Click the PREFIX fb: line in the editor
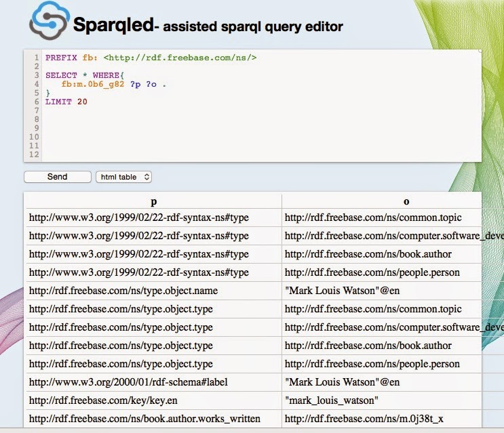The width and height of the screenshot is (504, 433). click(151, 58)
